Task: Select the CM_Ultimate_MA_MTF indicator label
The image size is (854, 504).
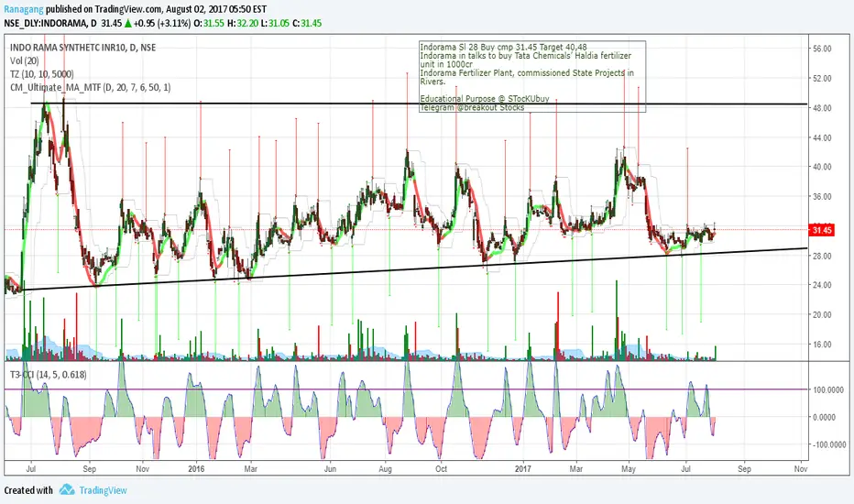Action: [91, 87]
